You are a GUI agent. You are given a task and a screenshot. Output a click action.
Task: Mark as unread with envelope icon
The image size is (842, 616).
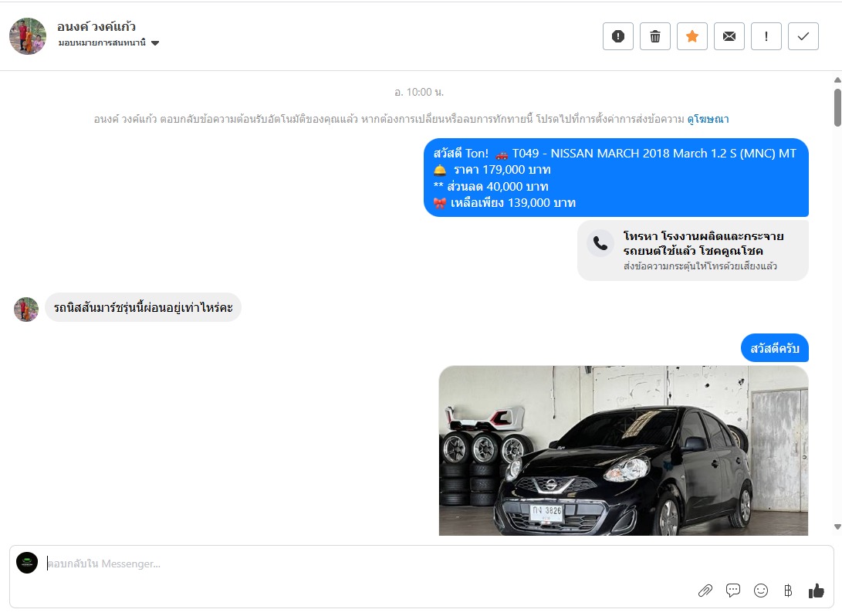tap(729, 36)
